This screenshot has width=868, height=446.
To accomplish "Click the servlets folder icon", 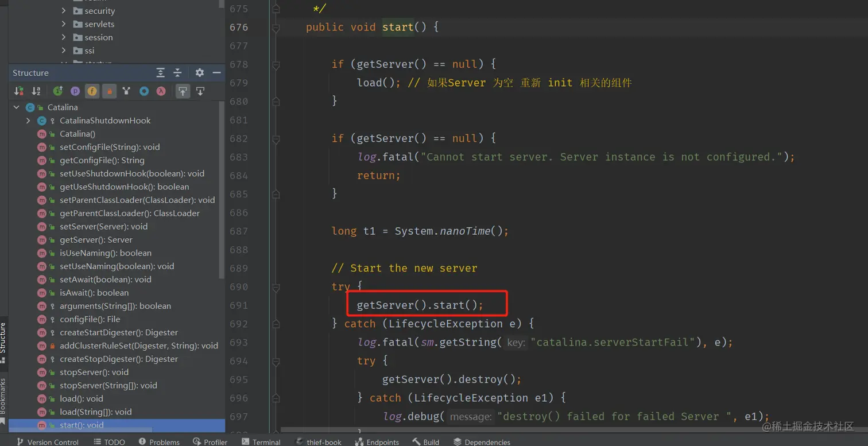I will click(x=78, y=24).
